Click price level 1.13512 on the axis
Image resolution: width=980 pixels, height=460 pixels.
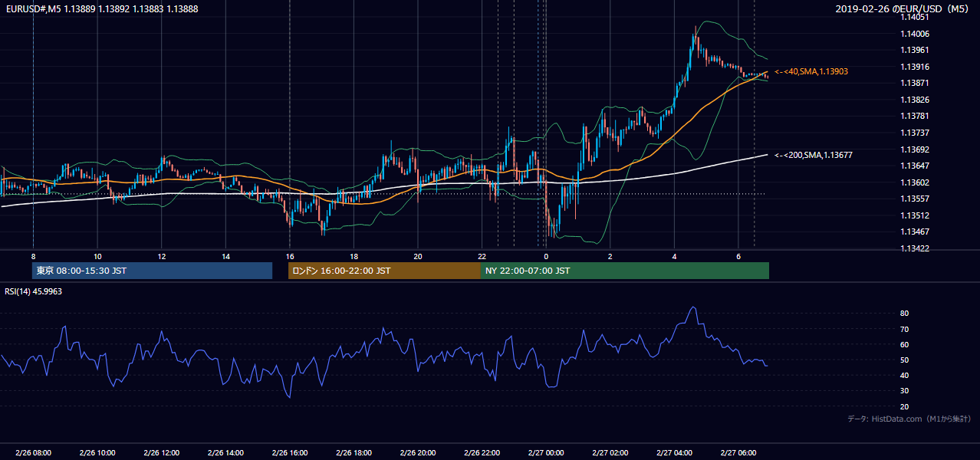915,215
